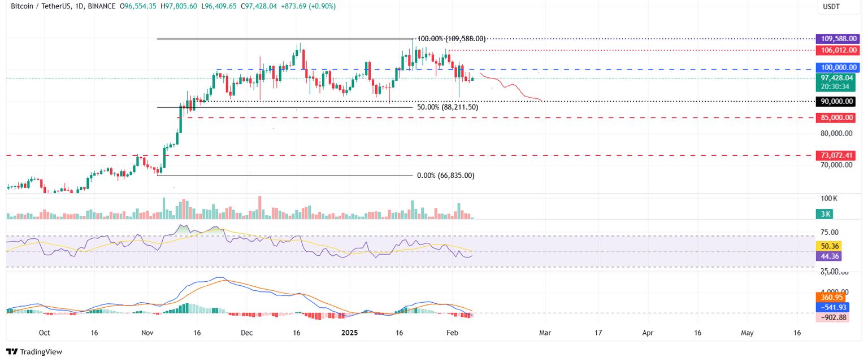Click '2025' on the date axis
868x362 pixels.
pos(349,333)
